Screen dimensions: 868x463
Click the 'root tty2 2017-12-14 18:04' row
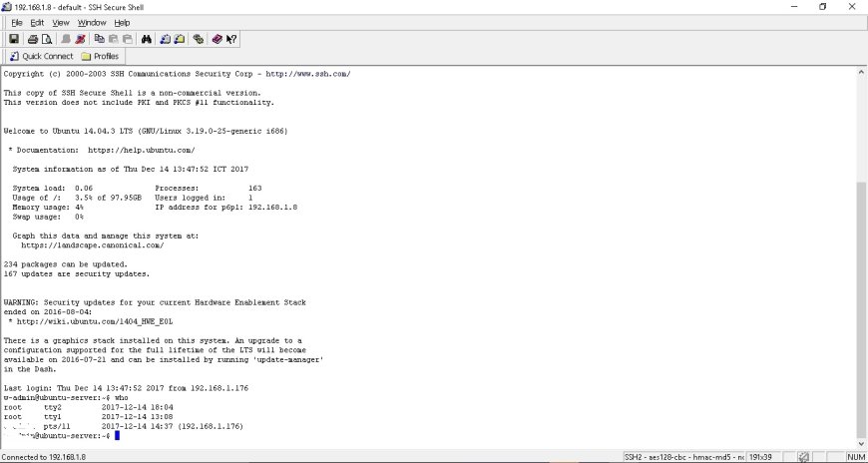[x=88, y=407]
